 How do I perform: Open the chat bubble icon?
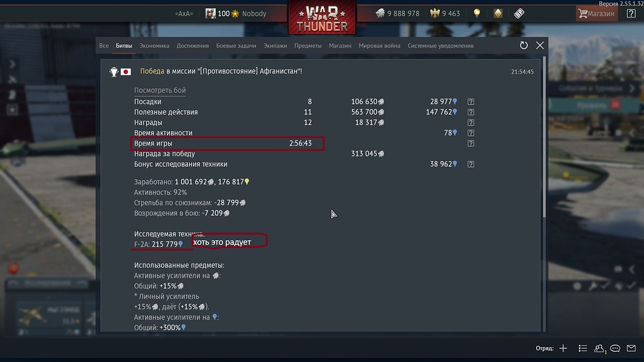pyautogui.click(x=615, y=348)
